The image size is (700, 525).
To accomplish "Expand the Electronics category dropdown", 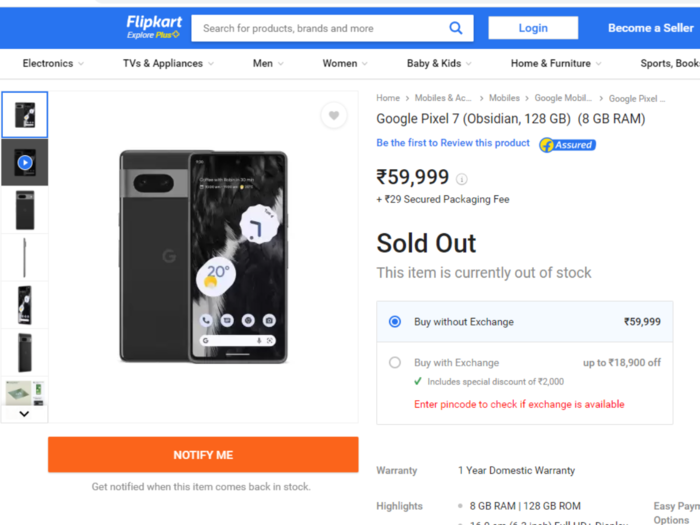I will tap(53, 63).
